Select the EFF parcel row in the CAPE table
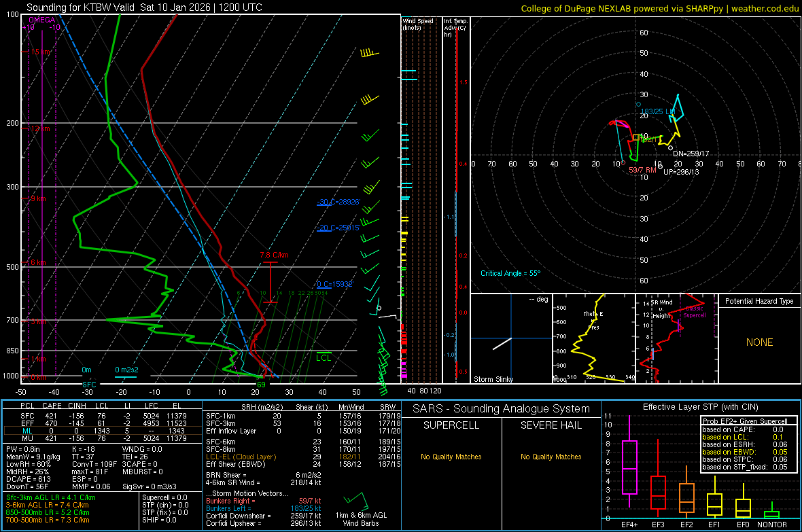The width and height of the screenshot is (802, 532). [x=103, y=423]
